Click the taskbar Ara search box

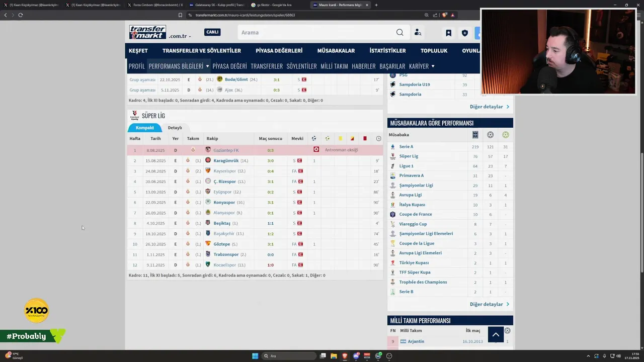[x=289, y=356]
